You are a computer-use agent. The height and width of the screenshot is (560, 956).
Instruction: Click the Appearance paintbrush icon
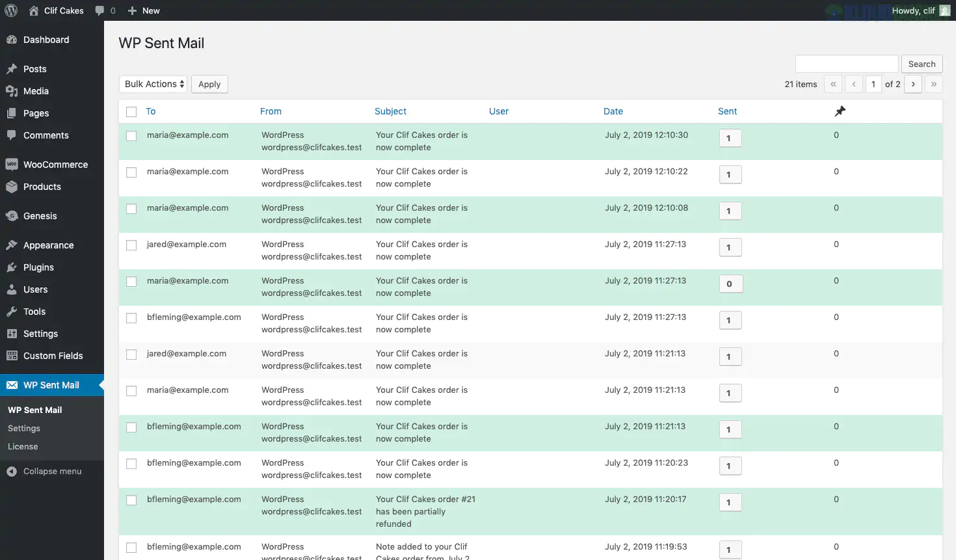tap(13, 245)
